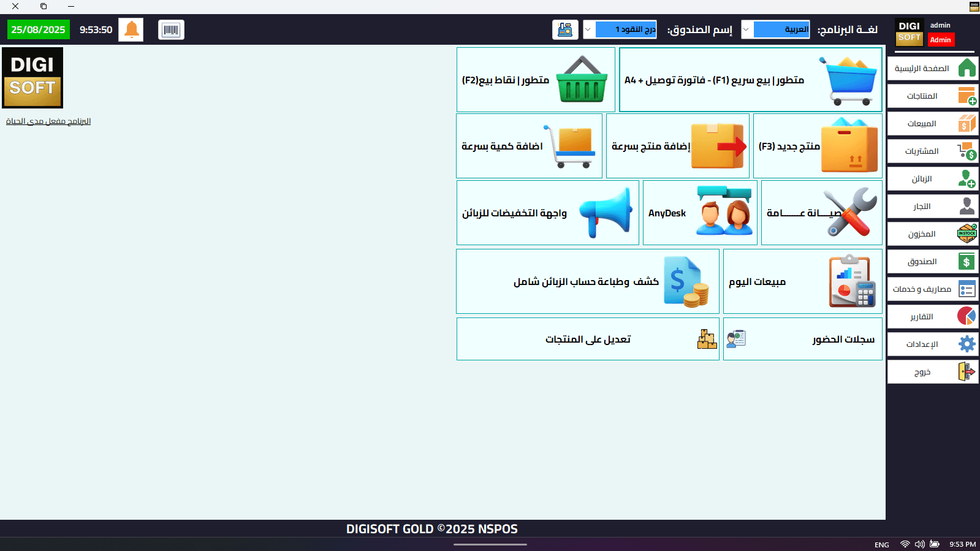Open general maintenance wrench tools tile
Viewport: 980px width, 551px height.
pos(822,213)
